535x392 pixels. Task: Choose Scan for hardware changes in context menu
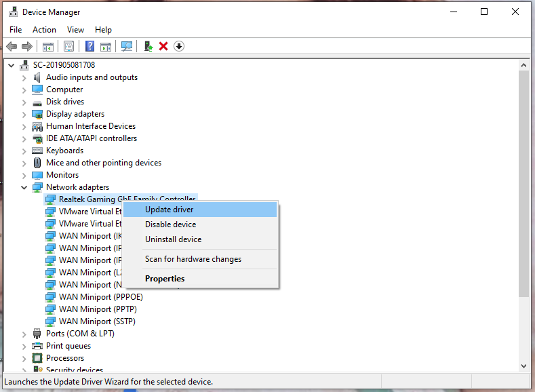click(200, 259)
